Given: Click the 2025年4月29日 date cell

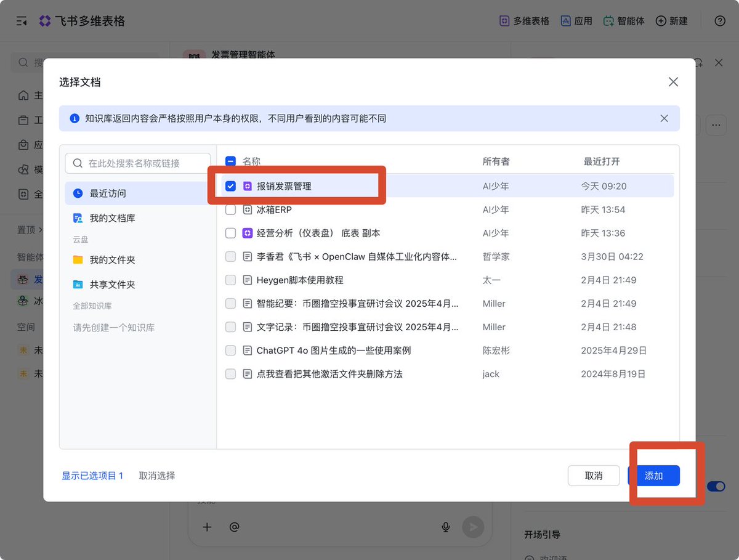Looking at the screenshot, I should pos(614,350).
